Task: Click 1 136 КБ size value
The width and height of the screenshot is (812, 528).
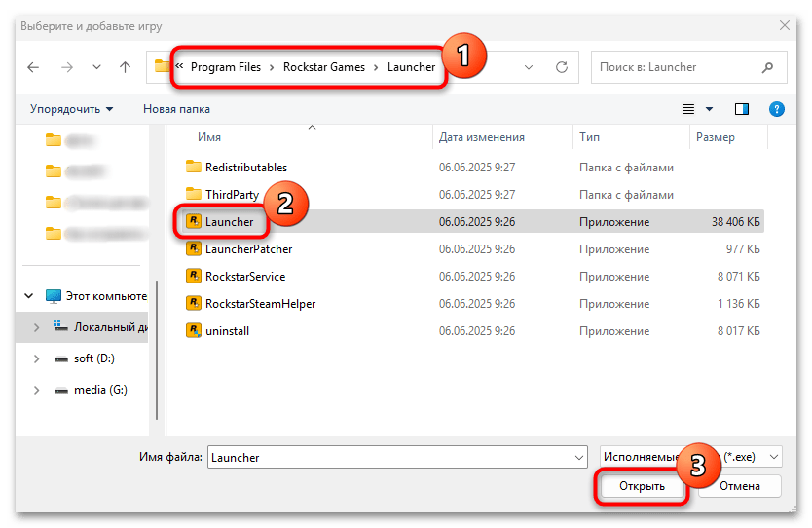Action: [738, 304]
